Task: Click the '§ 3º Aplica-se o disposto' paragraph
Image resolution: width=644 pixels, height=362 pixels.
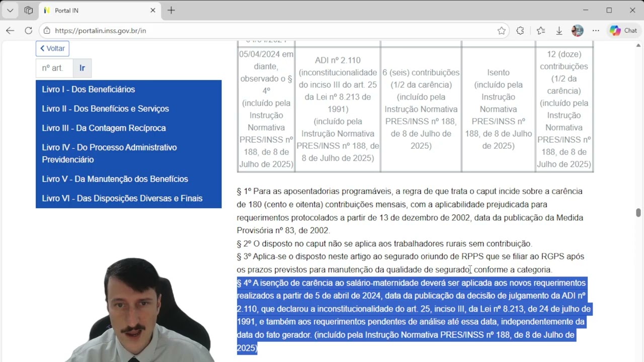Action: tap(411, 263)
